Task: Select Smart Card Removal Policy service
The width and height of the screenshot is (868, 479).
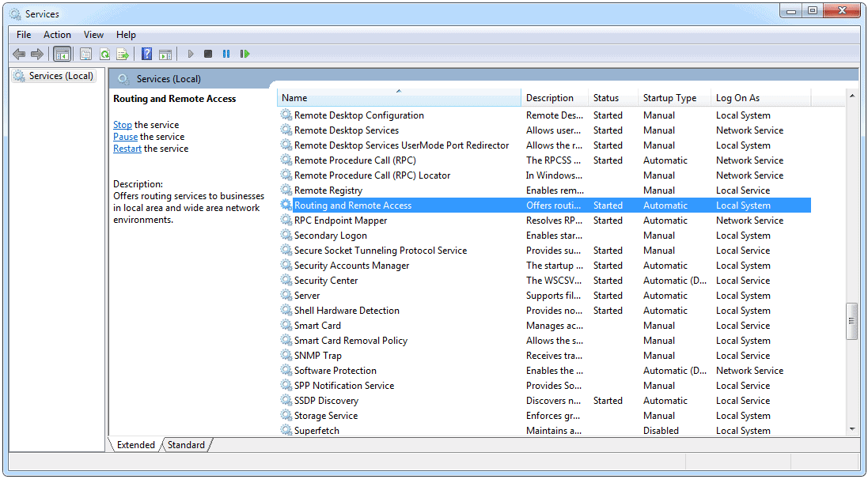Action: click(545, 340)
